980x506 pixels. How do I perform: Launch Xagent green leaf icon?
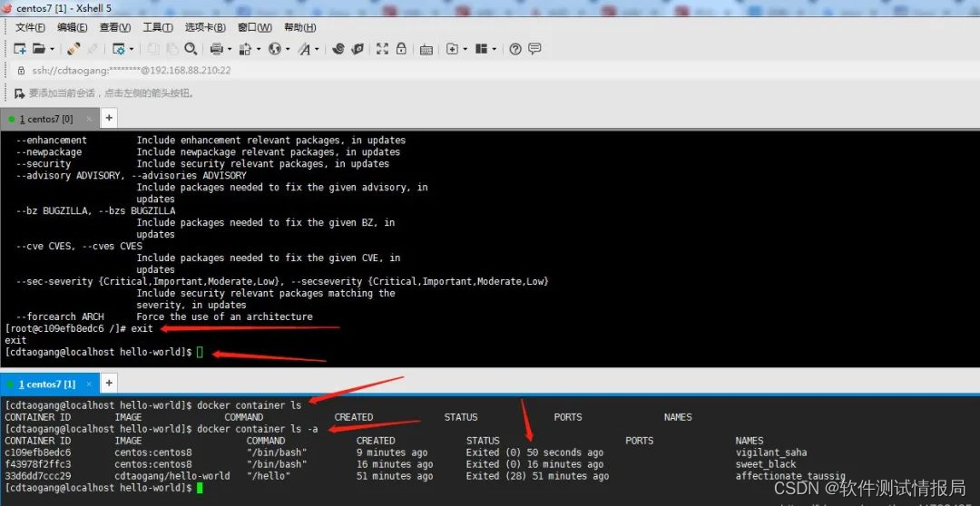pyautogui.click(x=358, y=49)
